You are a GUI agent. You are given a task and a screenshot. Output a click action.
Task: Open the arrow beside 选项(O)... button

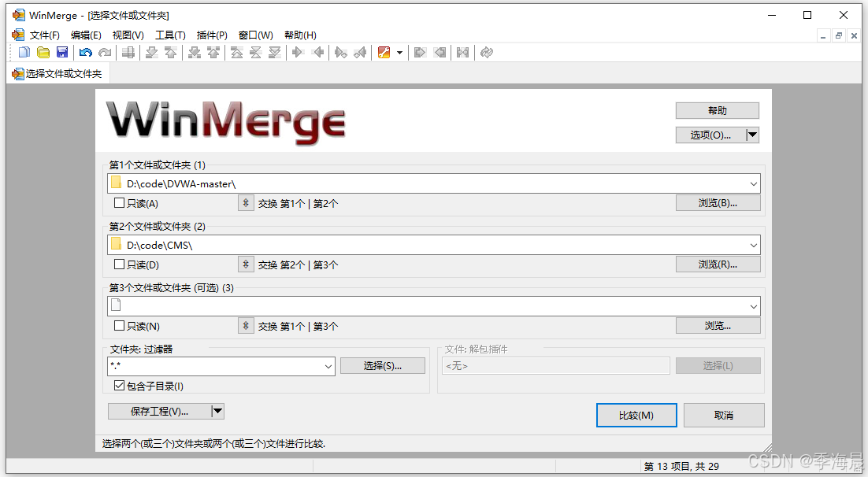(x=752, y=135)
